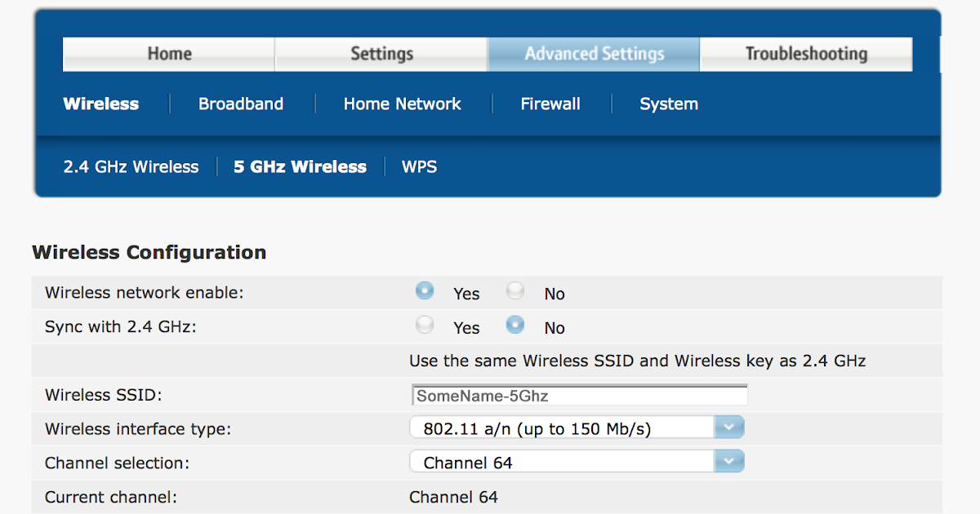The image size is (980, 514).
Task: Enable wireless network with Yes radio
Action: (425, 290)
